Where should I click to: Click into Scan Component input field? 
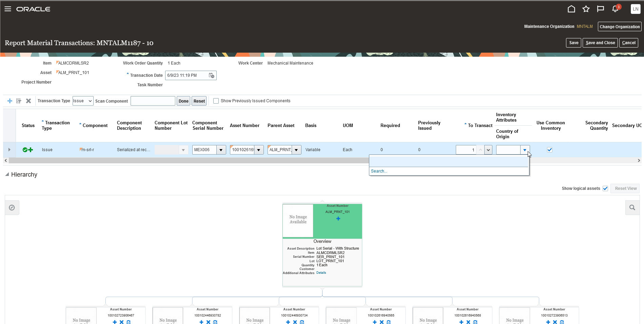[153, 101]
